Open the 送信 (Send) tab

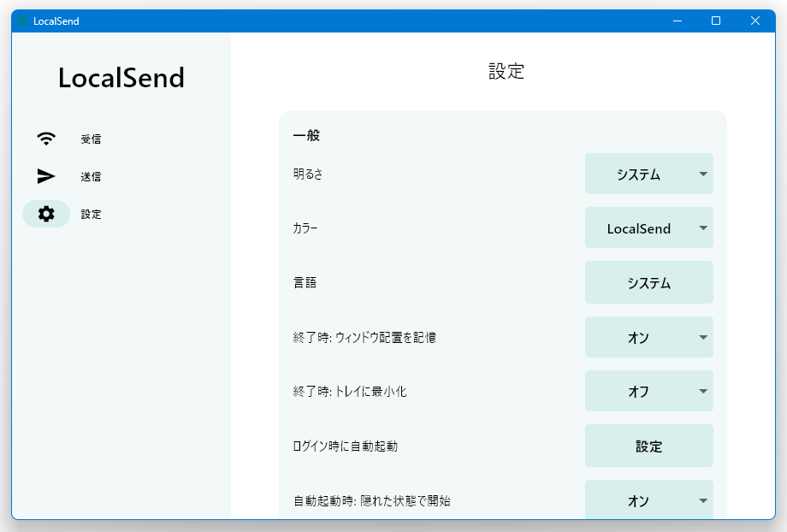coord(91,177)
